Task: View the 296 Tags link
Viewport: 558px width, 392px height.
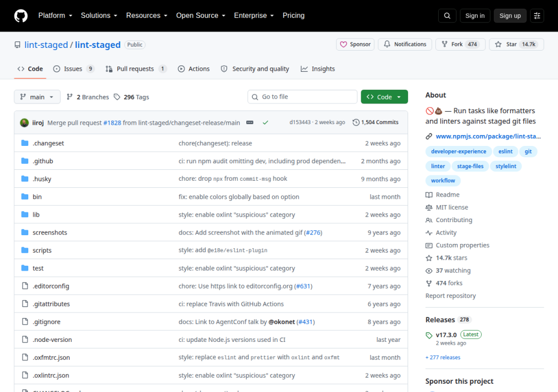Action: click(131, 97)
